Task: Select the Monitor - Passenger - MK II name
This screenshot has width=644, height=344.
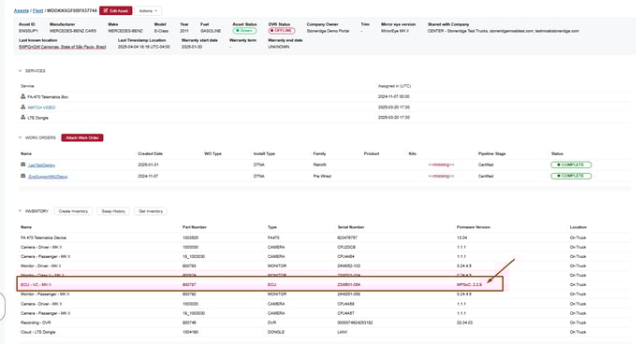Action: (x=46, y=294)
